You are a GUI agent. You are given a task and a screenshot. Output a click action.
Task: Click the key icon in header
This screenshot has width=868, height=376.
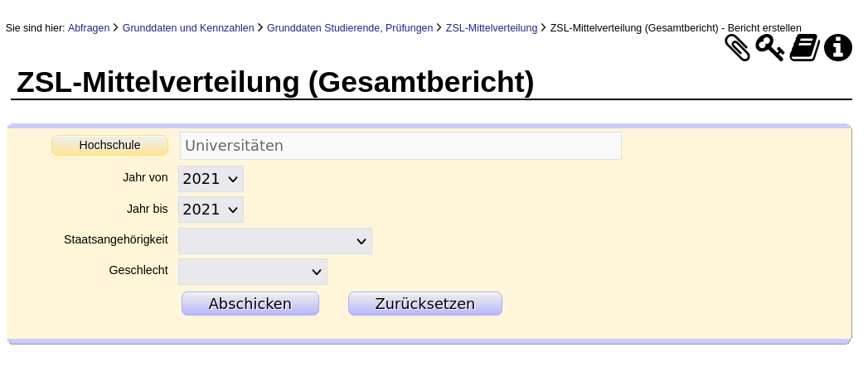769,48
